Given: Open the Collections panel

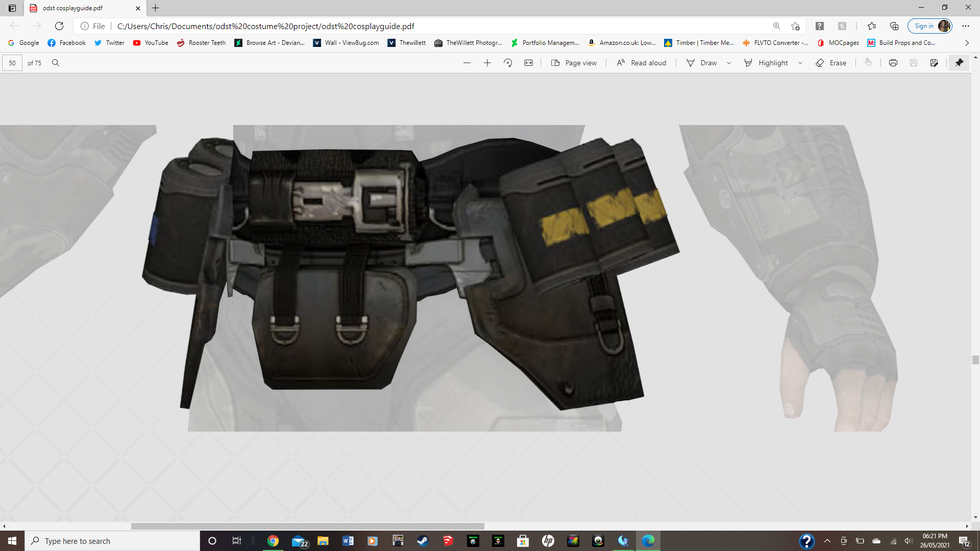Looking at the screenshot, I should [894, 26].
